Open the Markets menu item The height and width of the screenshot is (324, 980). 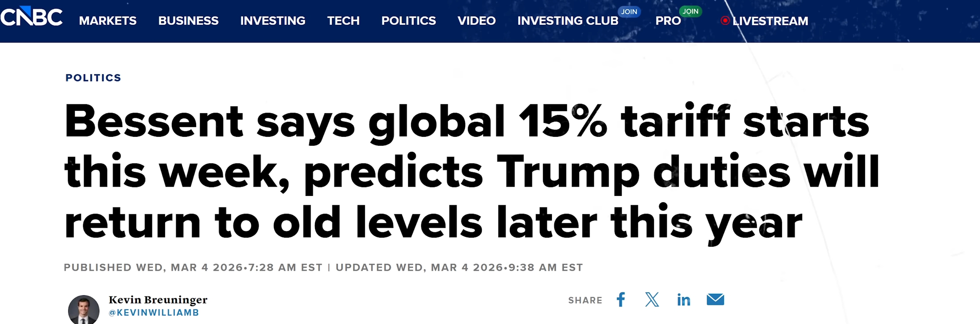point(108,21)
